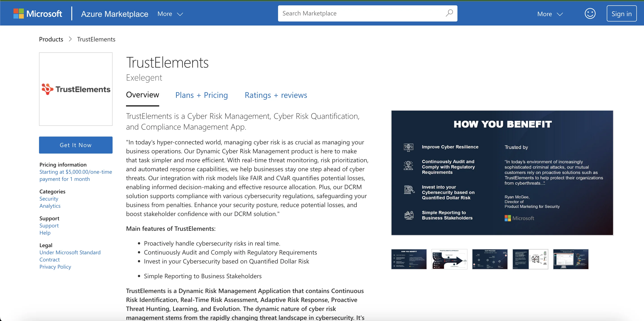Expand the right More dropdown menu
Viewport: 644px width, 321px height.
coord(550,14)
